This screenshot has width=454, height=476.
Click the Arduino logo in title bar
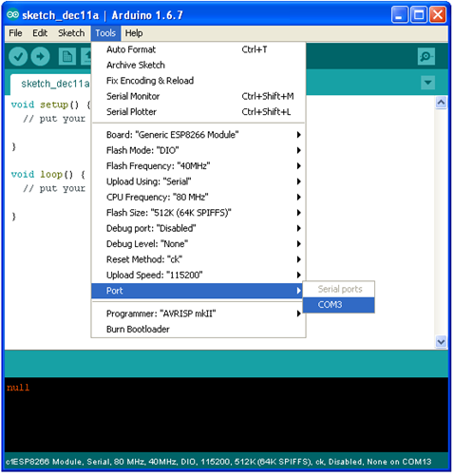pos(13,14)
